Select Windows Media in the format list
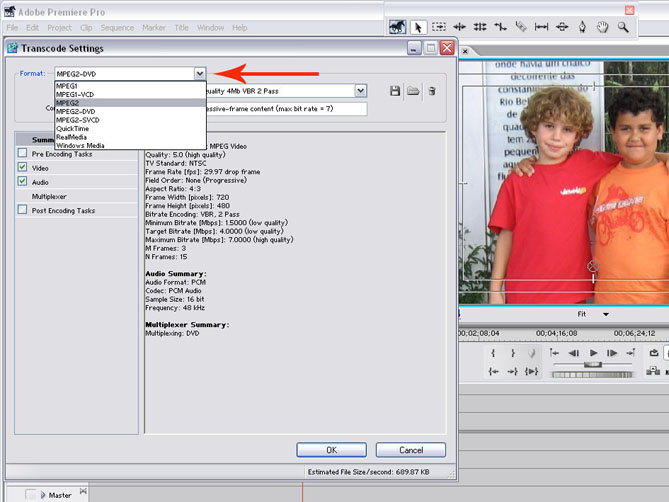This screenshot has height=502, width=669. (x=80, y=145)
